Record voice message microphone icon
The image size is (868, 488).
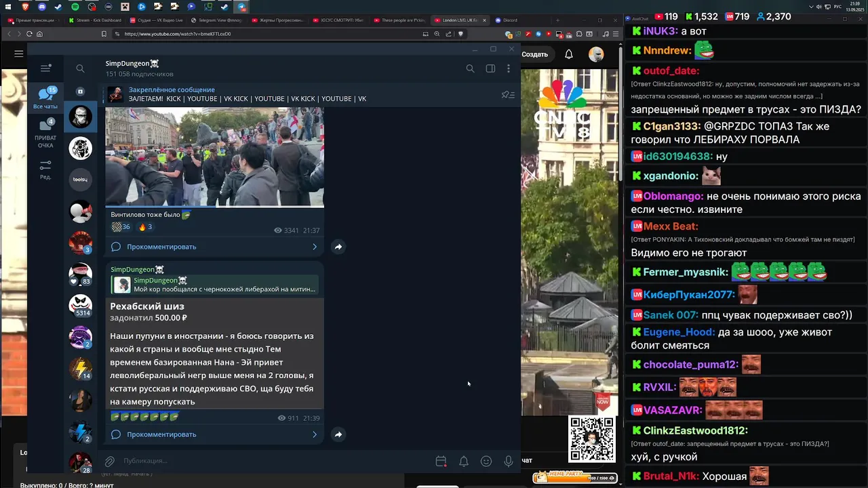(x=509, y=462)
